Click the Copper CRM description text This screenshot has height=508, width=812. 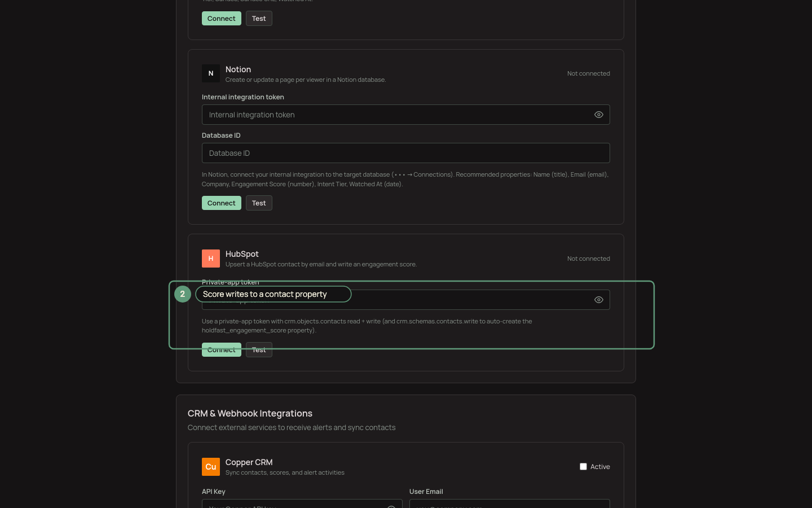click(x=285, y=473)
